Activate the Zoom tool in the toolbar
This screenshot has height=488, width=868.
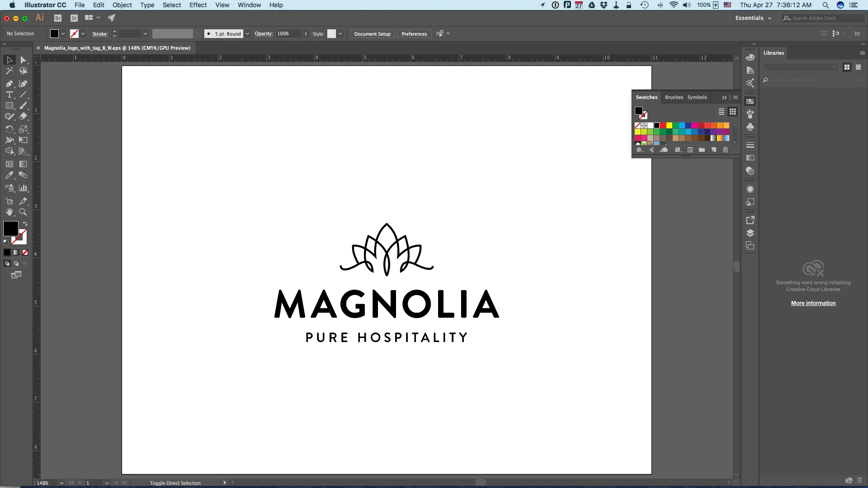tap(23, 212)
